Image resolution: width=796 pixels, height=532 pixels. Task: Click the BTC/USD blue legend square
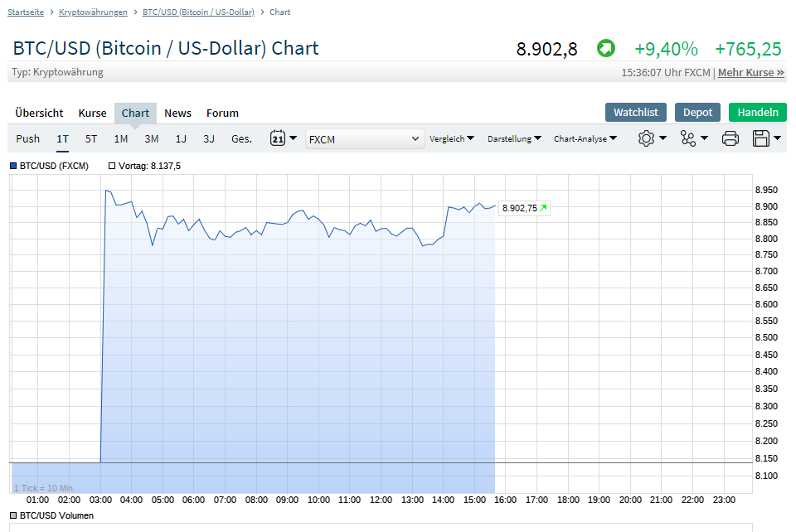point(12,166)
